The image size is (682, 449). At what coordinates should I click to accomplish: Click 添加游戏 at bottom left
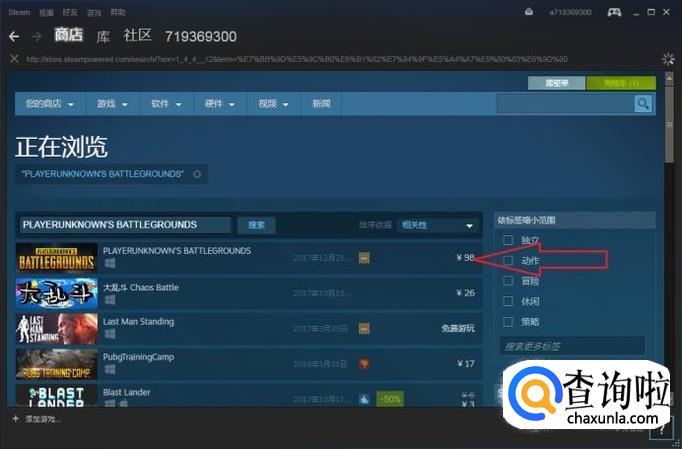(43, 419)
